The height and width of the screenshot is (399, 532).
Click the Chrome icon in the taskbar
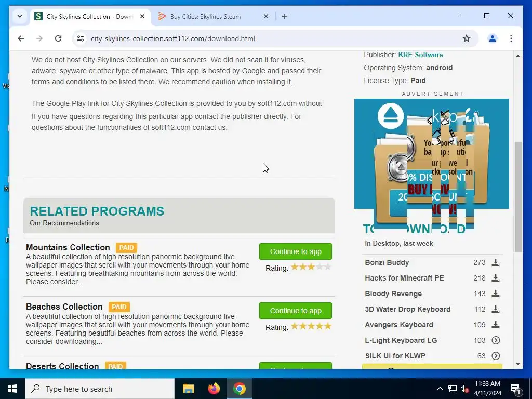coord(239,389)
